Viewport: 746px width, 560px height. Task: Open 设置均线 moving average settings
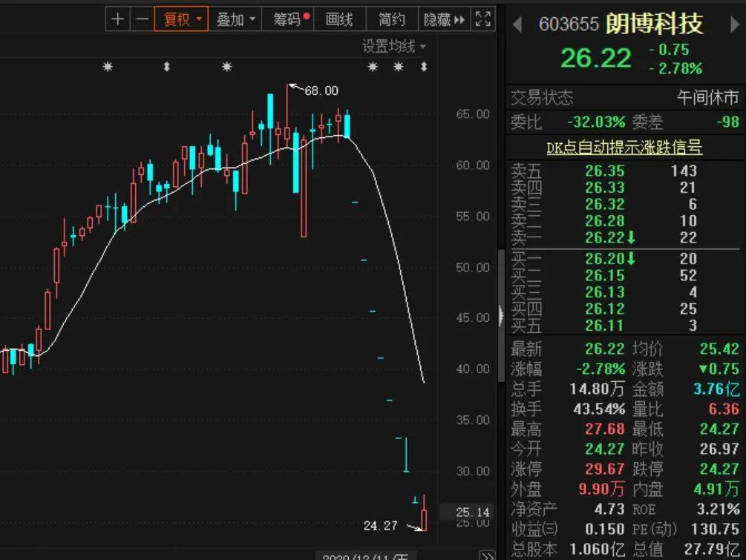(394, 46)
